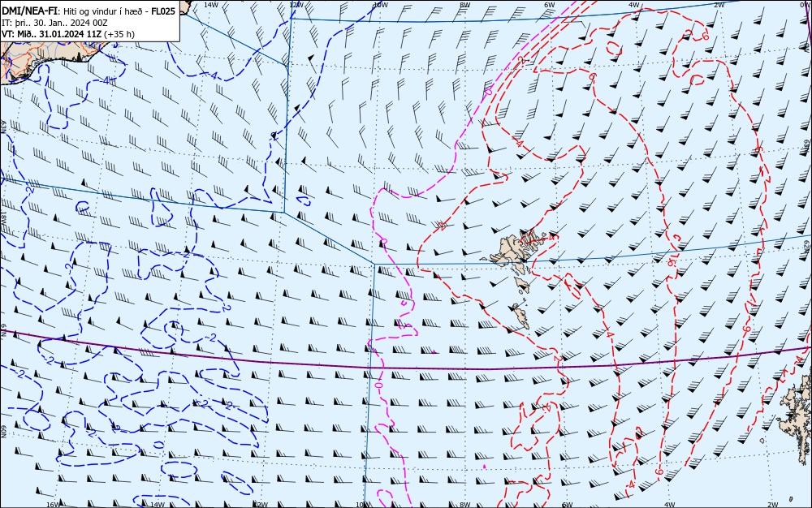Click the "4W" label on the bottom border

[x=669, y=505]
